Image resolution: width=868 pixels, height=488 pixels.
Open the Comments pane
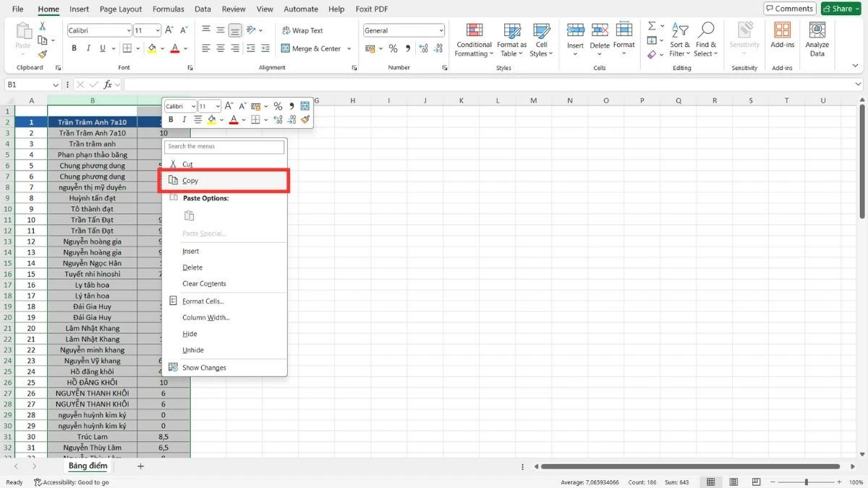point(789,8)
